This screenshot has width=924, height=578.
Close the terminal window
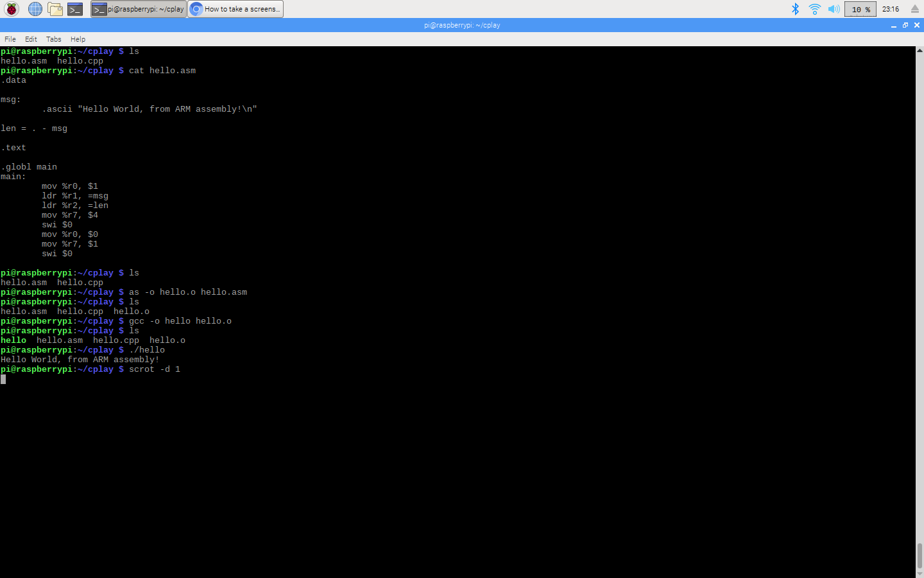coord(917,25)
